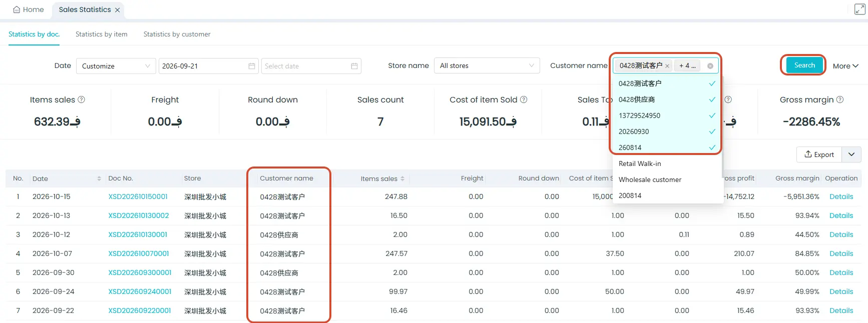Select Wholesale customer option
868x323 pixels.
(x=667, y=179)
